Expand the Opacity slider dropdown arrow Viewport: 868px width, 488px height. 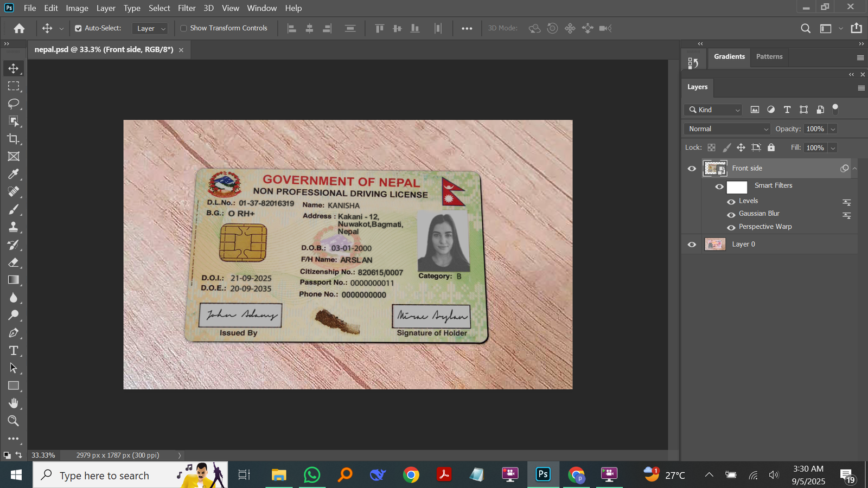[x=833, y=129]
